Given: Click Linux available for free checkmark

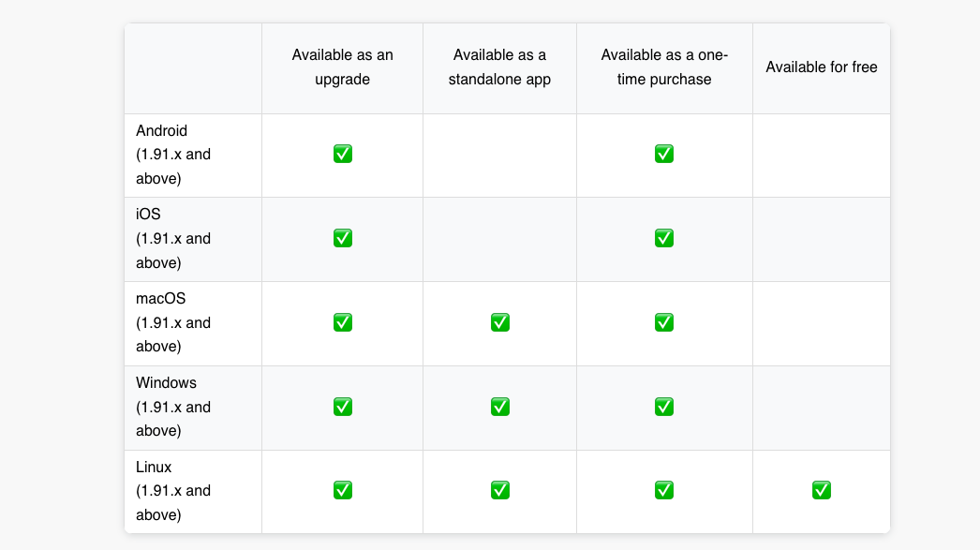Looking at the screenshot, I should pos(822,490).
